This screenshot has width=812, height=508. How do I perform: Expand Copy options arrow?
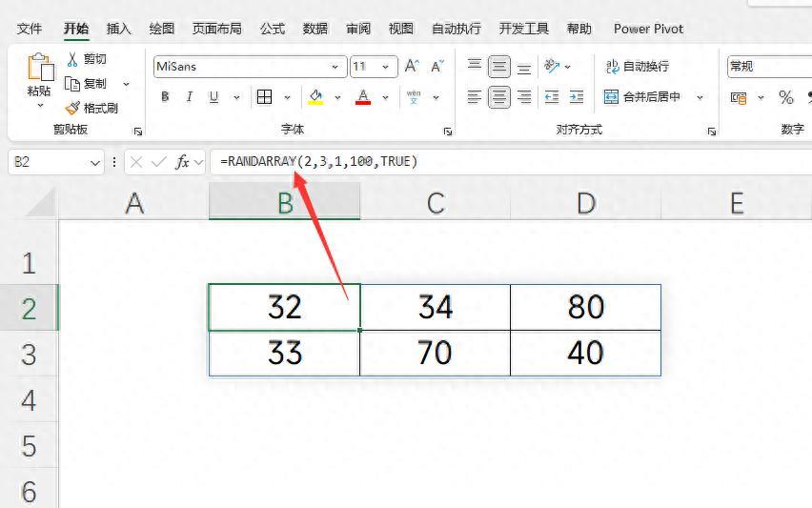pos(126,83)
